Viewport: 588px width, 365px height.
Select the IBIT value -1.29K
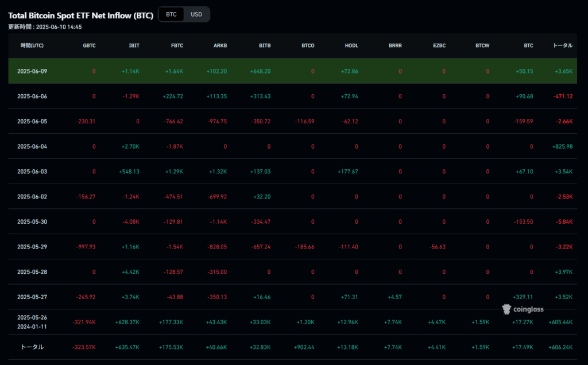click(x=131, y=96)
